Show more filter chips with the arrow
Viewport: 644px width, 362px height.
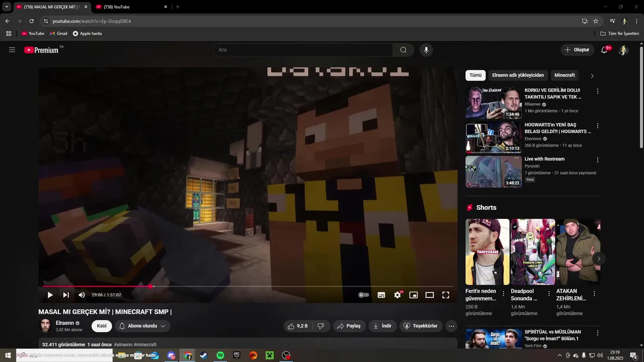pos(592,76)
